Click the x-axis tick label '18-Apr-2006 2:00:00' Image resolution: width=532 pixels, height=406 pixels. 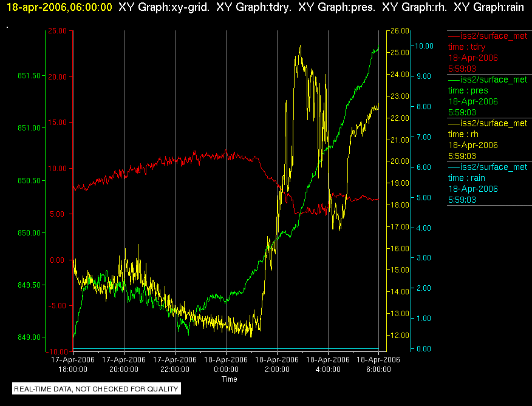(x=277, y=364)
